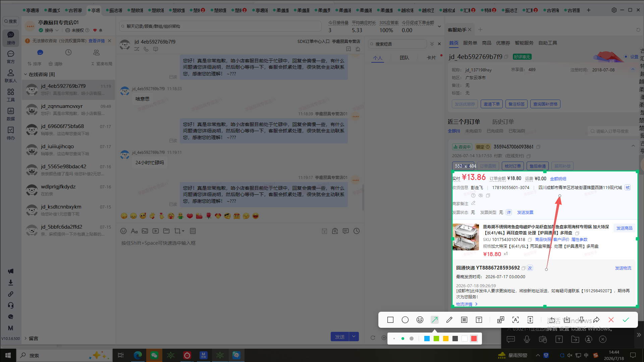Image resolution: width=644 pixels, height=362 pixels.
Task: Open the 历史订单 tab
Action: click(503, 122)
